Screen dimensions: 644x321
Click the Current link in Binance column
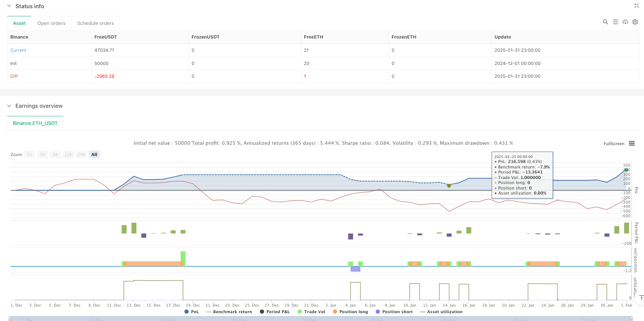coord(18,50)
